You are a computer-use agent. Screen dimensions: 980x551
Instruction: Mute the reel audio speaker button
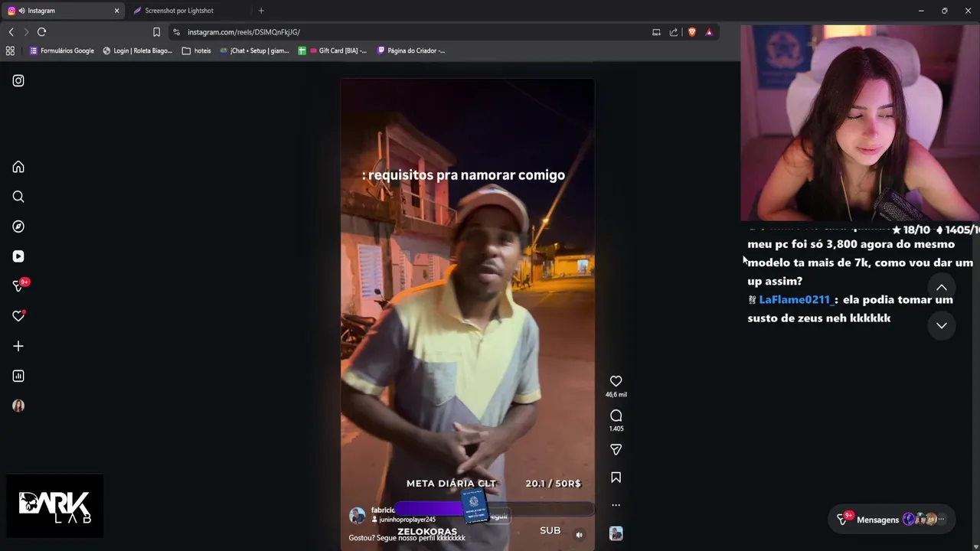(x=580, y=535)
